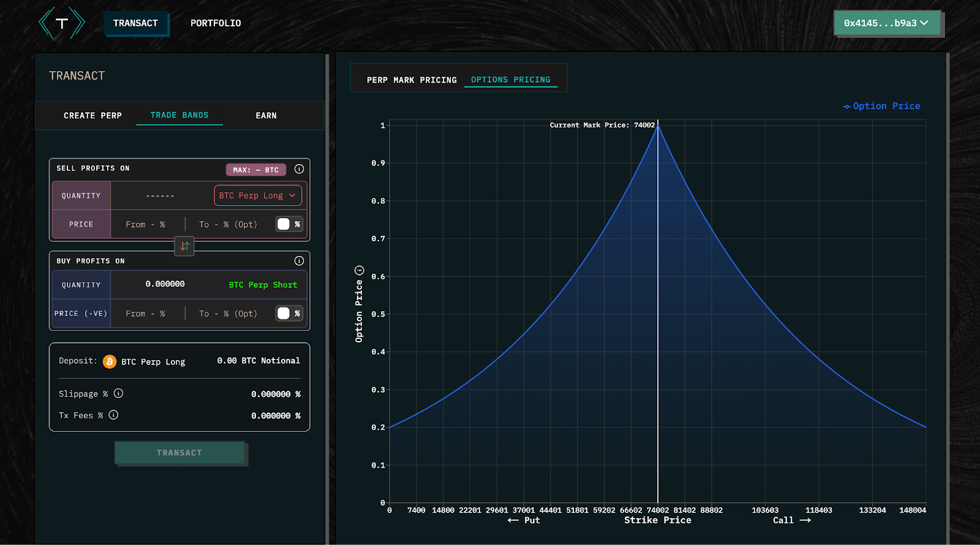Viewport: 980px width, 545px height.
Task: Click the T logo icon in header
Action: [x=62, y=23]
